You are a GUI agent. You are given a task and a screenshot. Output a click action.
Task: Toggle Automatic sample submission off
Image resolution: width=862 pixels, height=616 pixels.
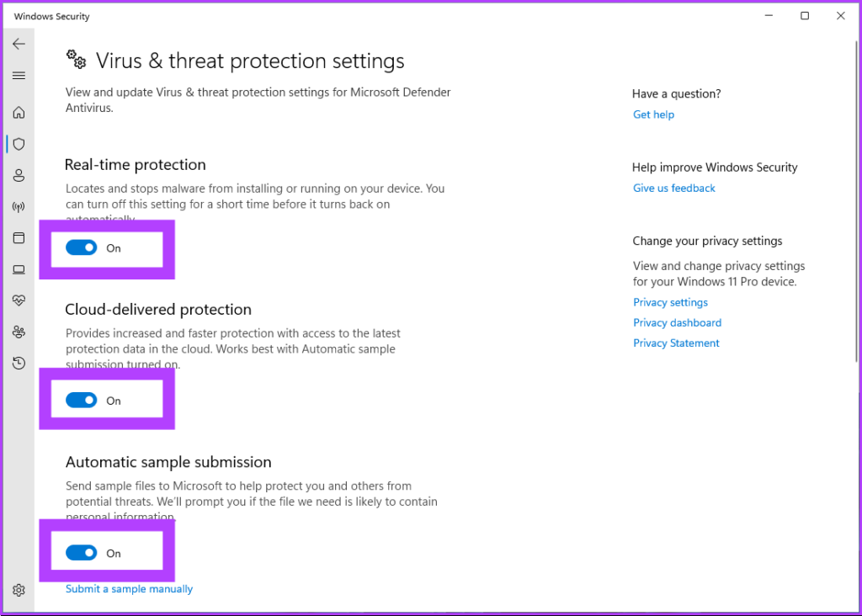click(82, 553)
